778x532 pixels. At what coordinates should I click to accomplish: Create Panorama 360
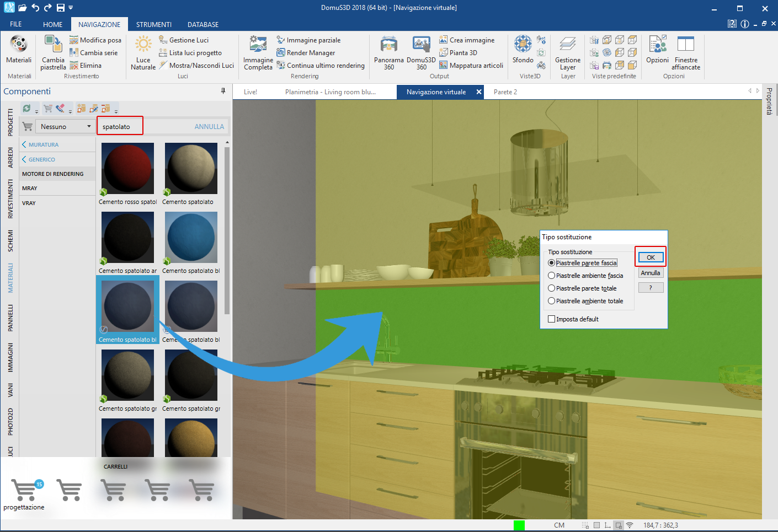389,53
